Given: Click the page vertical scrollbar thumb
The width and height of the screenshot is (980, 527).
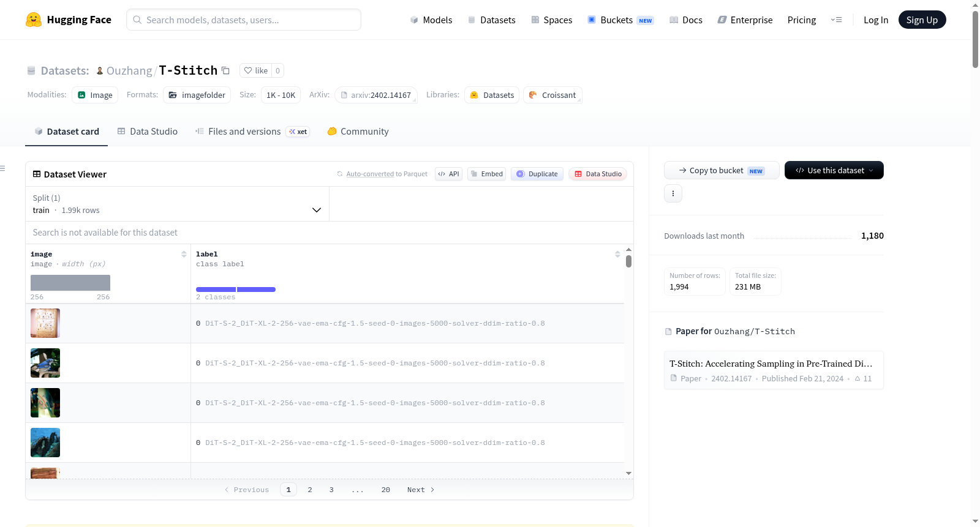Looking at the screenshot, I should tap(975, 39).
